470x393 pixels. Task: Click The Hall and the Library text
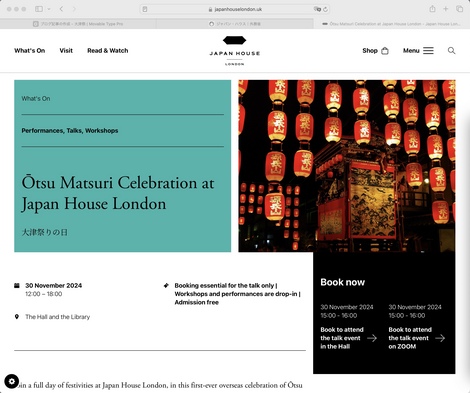click(x=58, y=317)
